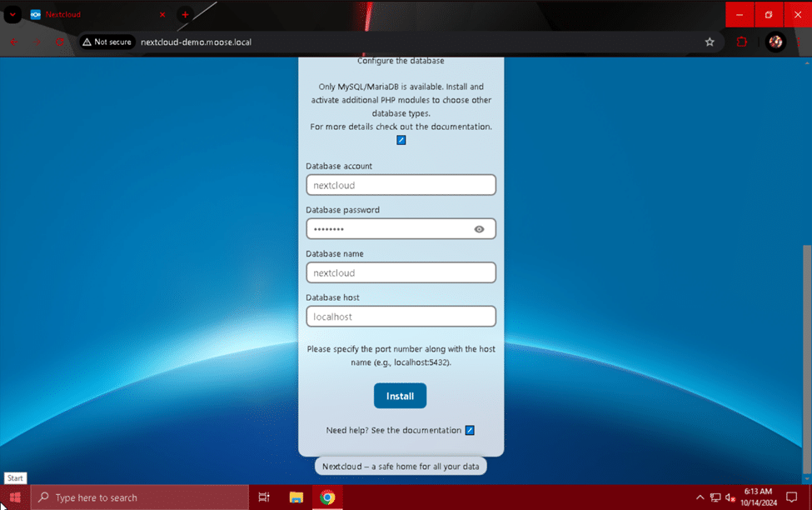Click Chrome icon on taskbar
Image resolution: width=812 pixels, height=510 pixels.
coord(327,497)
